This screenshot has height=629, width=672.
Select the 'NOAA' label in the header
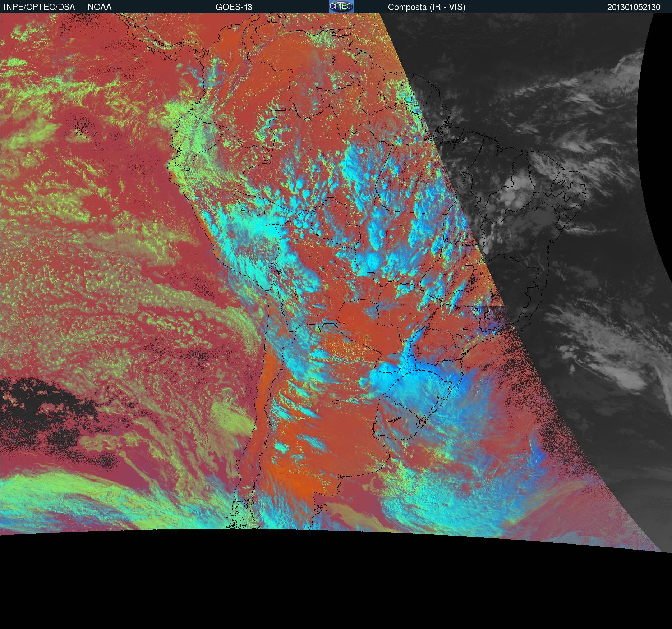click(x=100, y=7)
